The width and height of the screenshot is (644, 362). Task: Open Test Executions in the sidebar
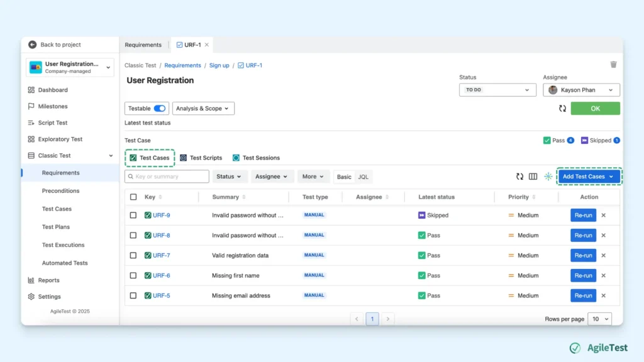coord(64,245)
